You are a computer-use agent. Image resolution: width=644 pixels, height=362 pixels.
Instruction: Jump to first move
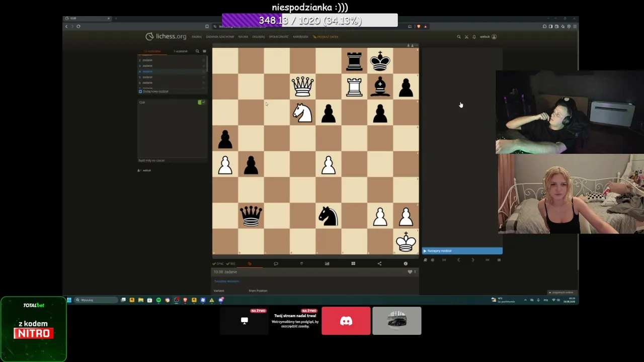click(444, 260)
